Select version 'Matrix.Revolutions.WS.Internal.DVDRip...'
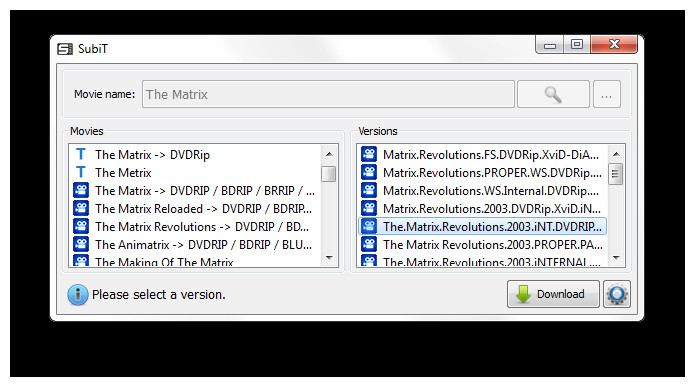 coord(483,191)
